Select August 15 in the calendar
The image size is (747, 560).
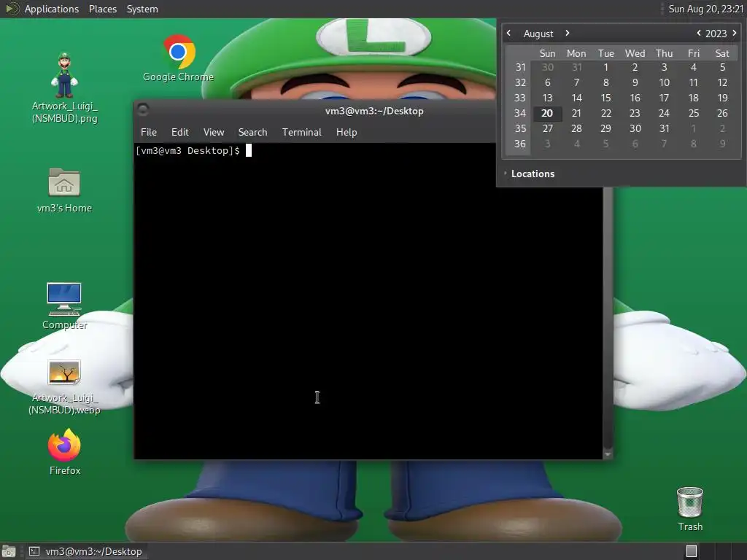pyautogui.click(x=605, y=98)
